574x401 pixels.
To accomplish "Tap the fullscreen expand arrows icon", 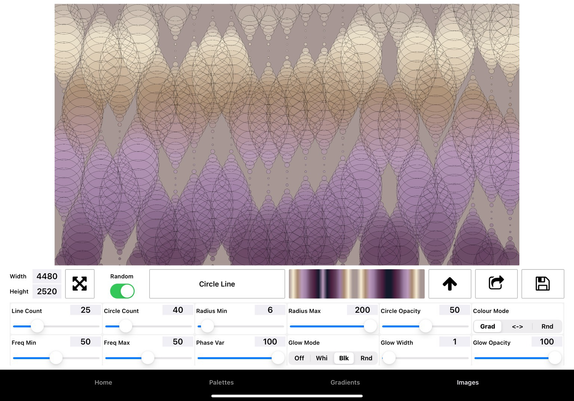I will (80, 284).
